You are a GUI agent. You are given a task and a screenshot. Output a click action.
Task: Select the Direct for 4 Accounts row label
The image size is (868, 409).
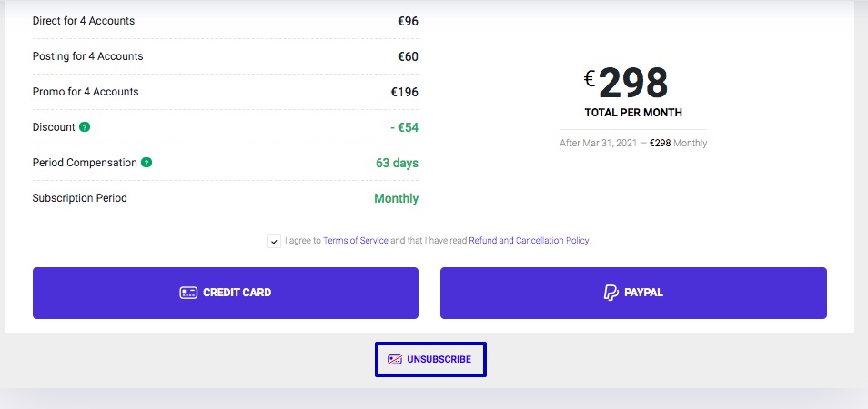[83, 21]
